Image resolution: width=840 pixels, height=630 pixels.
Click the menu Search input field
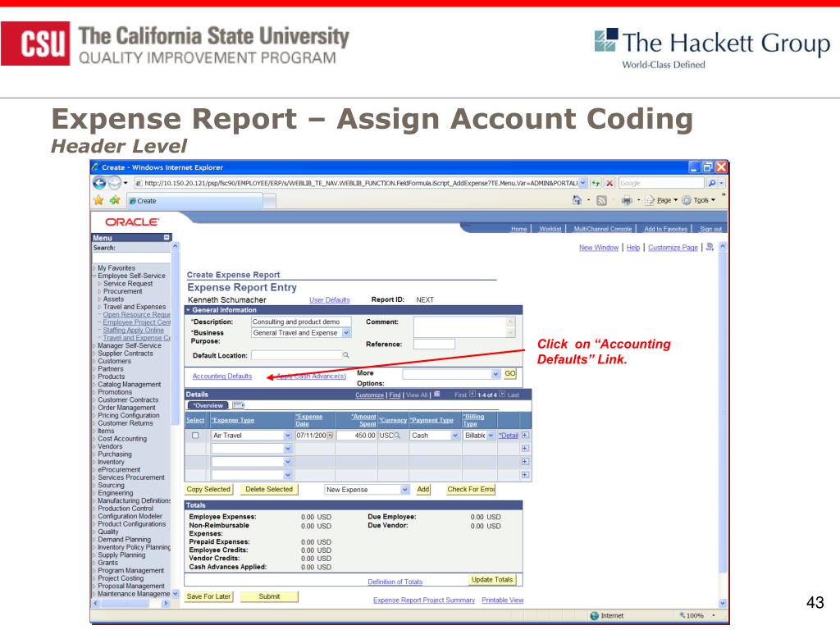click(x=131, y=258)
